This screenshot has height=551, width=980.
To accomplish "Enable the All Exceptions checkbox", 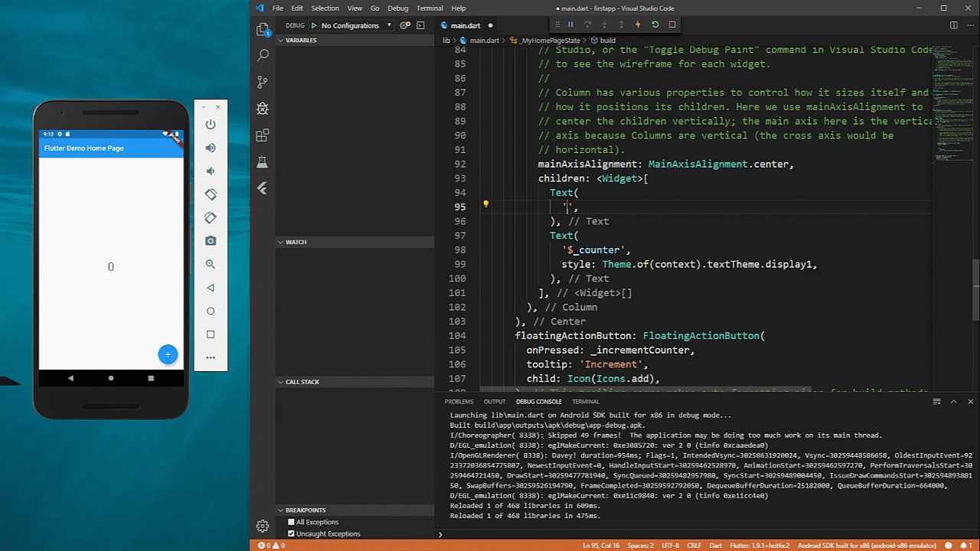I will point(291,522).
